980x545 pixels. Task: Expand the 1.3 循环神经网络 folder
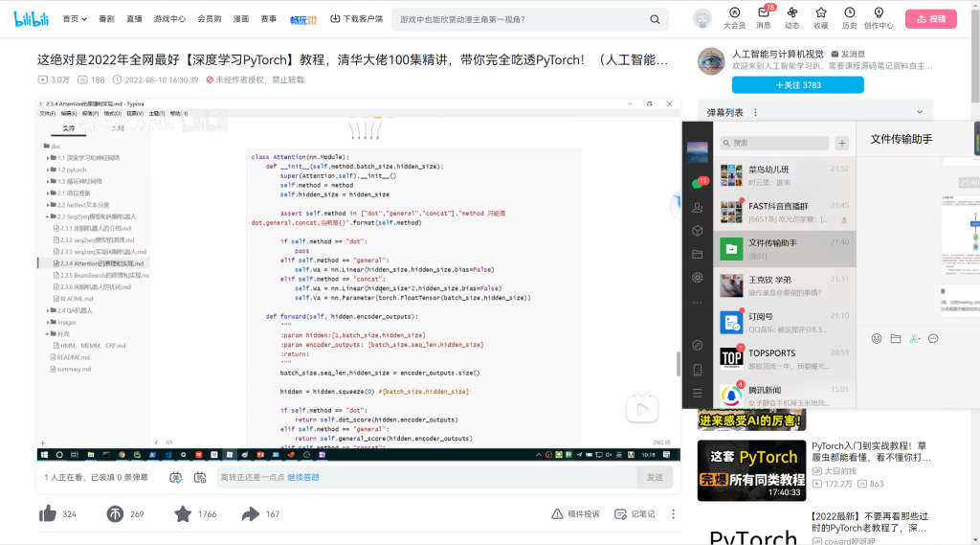pos(48,181)
